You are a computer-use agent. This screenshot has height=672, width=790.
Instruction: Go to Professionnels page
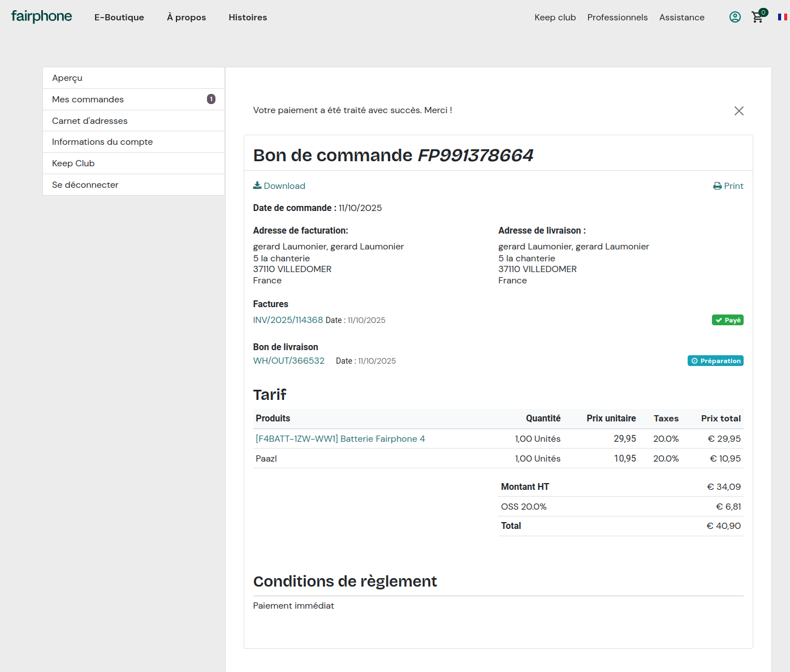(x=617, y=18)
